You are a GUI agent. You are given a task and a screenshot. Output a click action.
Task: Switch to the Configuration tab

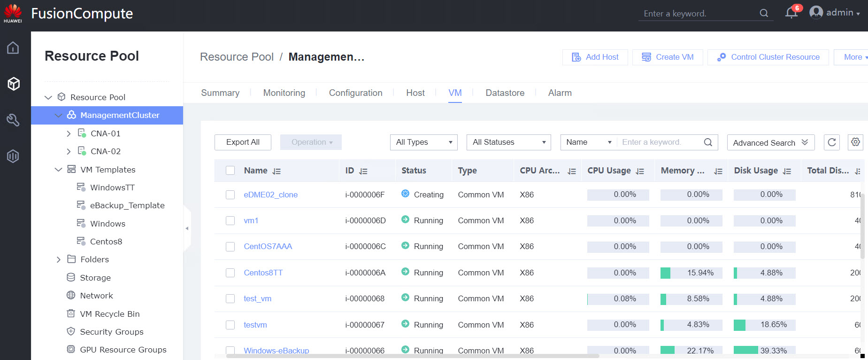point(356,93)
